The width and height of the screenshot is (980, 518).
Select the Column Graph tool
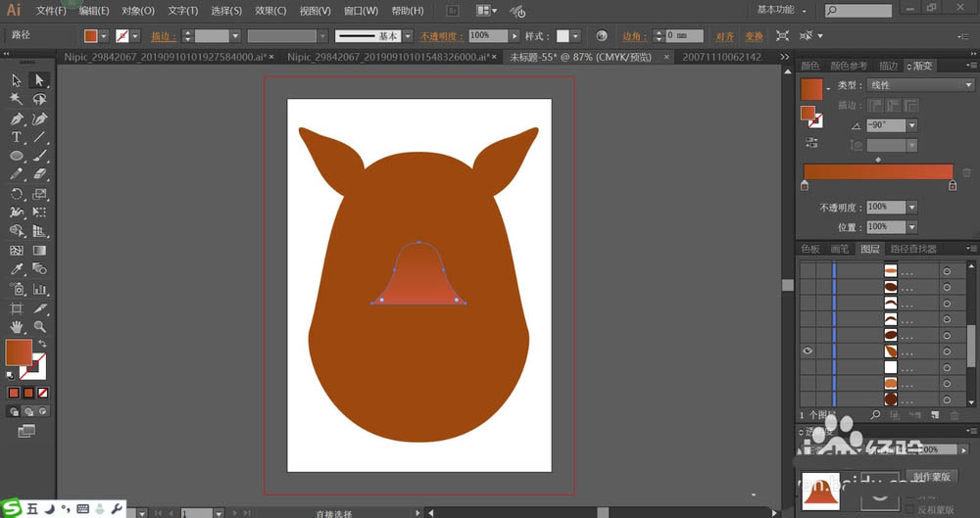(39, 289)
